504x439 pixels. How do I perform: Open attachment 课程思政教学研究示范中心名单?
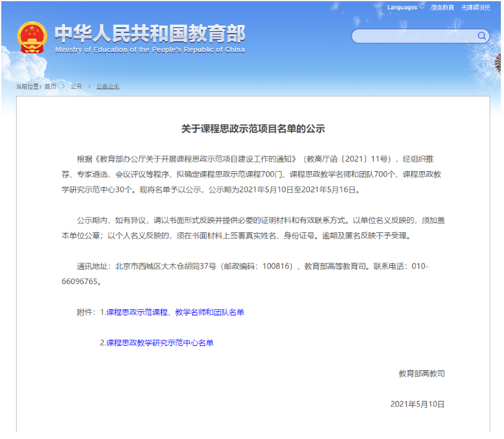pyautogui.click(x=160, y=343)
